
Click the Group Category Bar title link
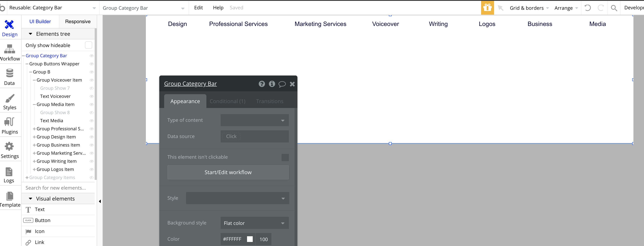pyautogui.click(x=190, y=84)
